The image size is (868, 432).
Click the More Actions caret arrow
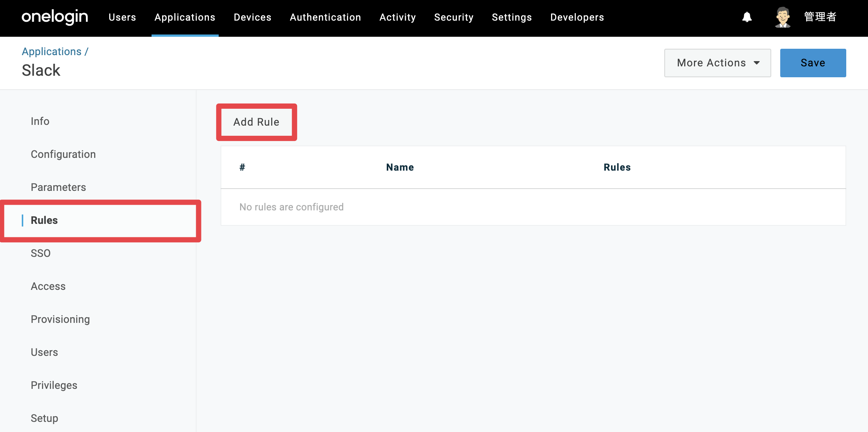[757, 63]
